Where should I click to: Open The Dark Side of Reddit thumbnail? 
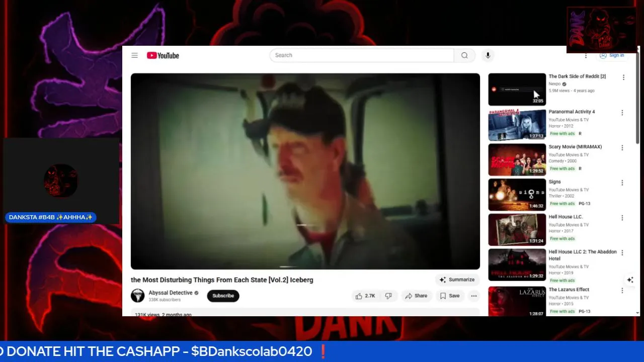coord(517,89)
